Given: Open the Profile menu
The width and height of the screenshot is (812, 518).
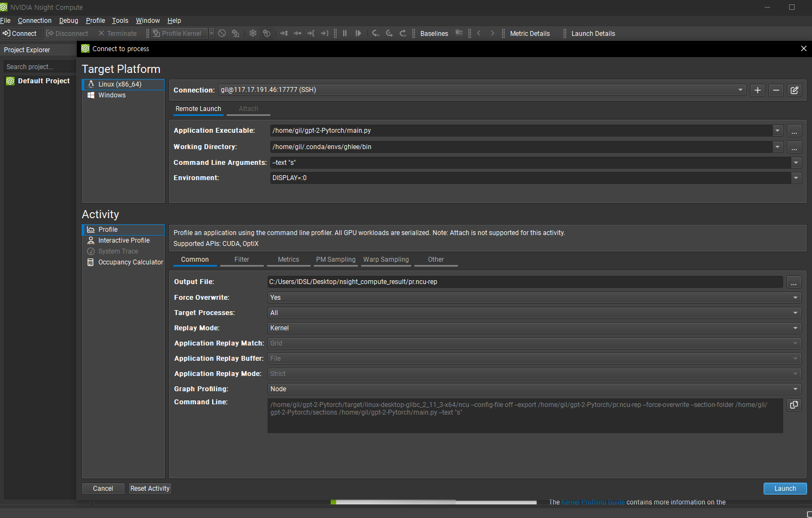Looking at the screenshot, I should 95,21.
